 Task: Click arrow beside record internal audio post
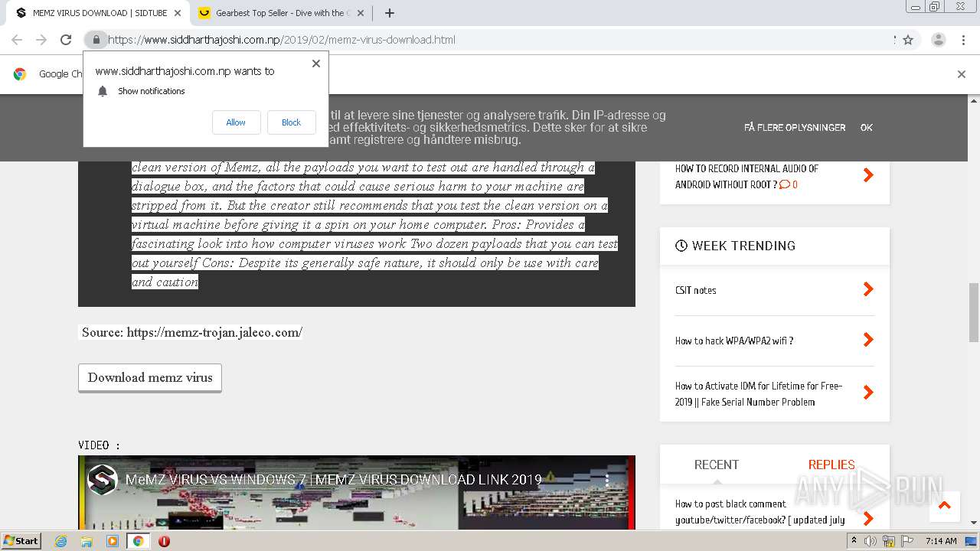[x=868, y=175]
